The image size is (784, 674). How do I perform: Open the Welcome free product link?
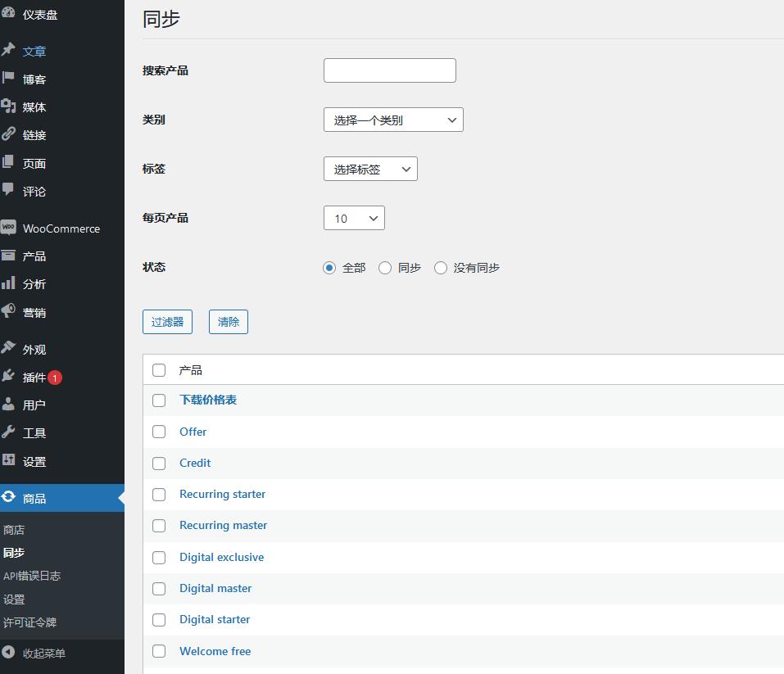click(x=215, y=651)
